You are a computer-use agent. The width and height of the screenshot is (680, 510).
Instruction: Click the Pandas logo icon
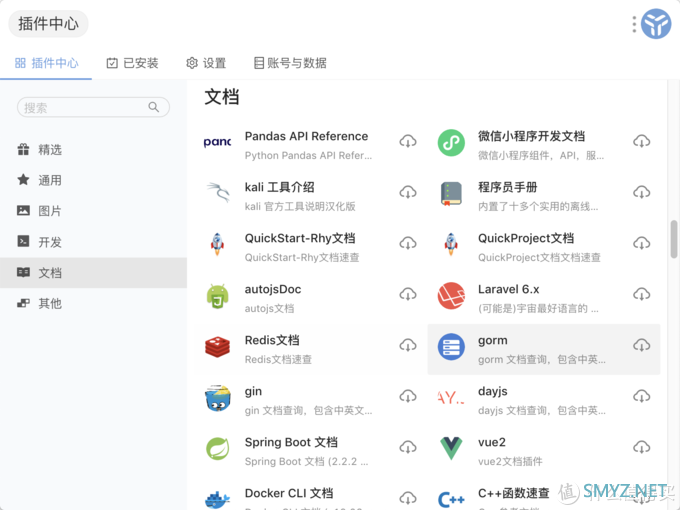[217, 142]
